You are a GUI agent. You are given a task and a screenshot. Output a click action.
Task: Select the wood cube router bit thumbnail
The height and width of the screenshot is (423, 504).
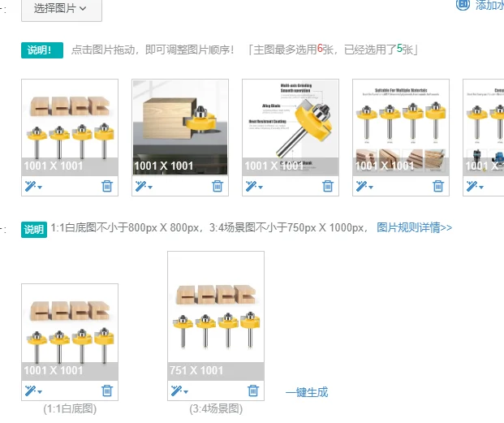pos(180,127)
